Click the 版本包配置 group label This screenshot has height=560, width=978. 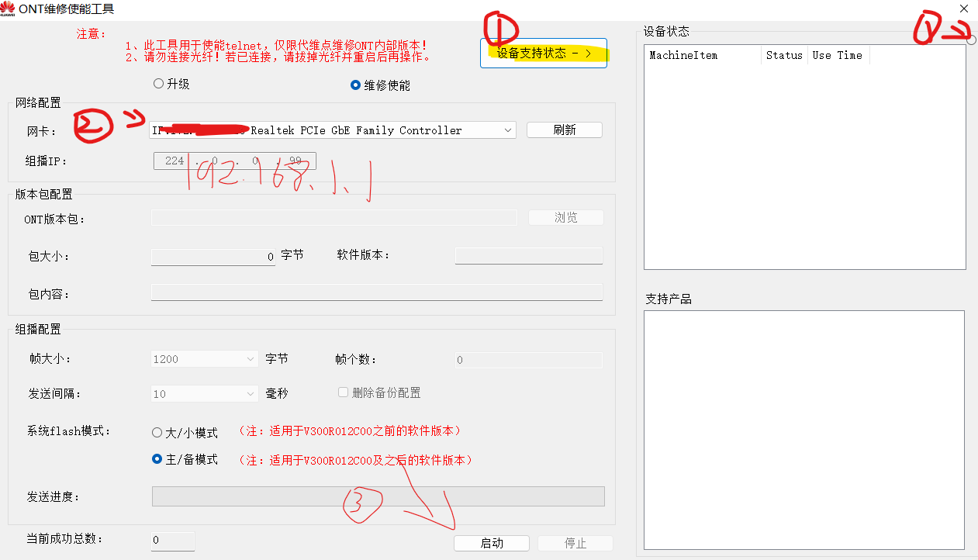(44, 195)
